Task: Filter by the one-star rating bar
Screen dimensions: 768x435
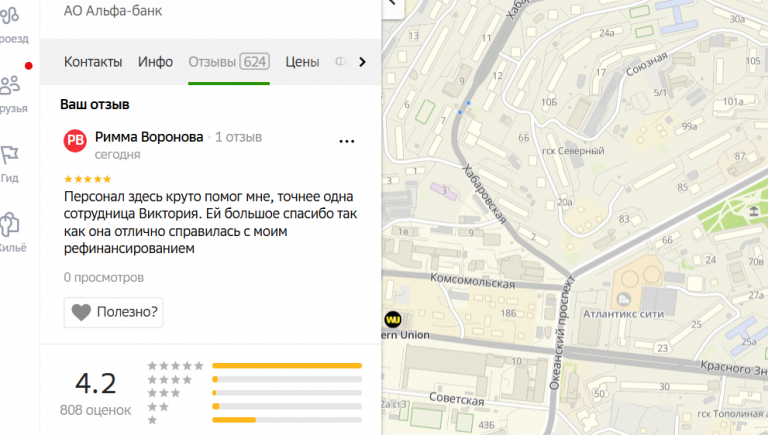Action: pos(287,420)
